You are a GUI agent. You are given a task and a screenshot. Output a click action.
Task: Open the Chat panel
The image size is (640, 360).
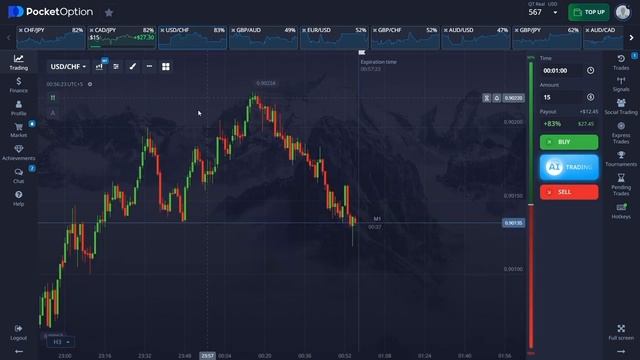coord(18,176)
